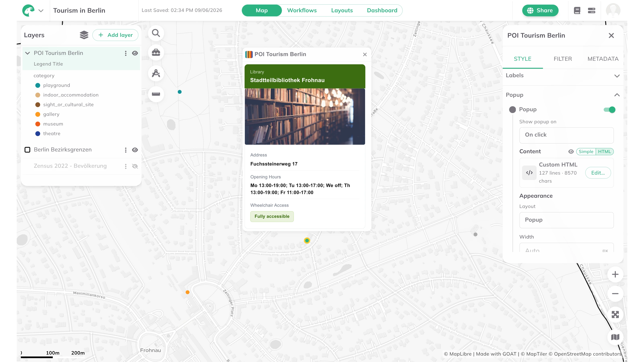This screenshot has height=362, width=644.
Task: Check the Berlin Bezirksgrenzen checkbox
Action: pos(27,150)
